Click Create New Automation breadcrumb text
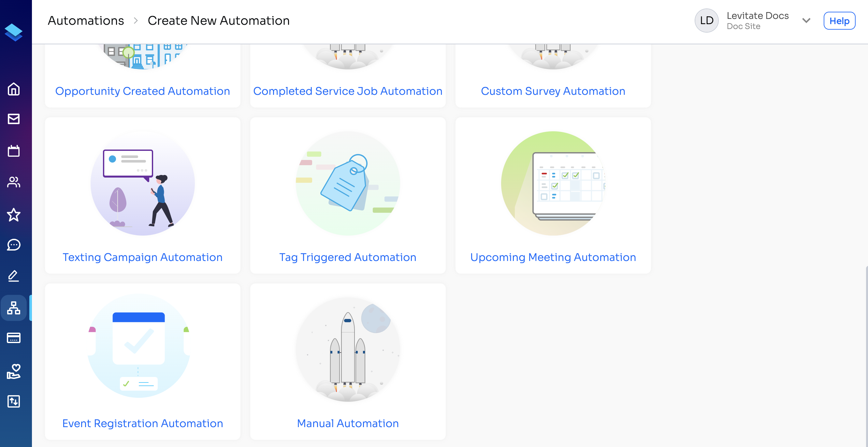The width and height of the screenshot is (868, 447). point(219,21)
